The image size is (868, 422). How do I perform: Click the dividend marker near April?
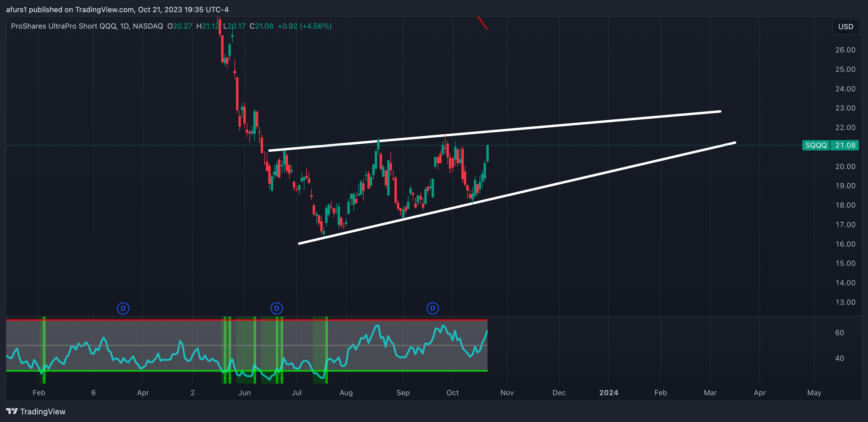[123, 308]
